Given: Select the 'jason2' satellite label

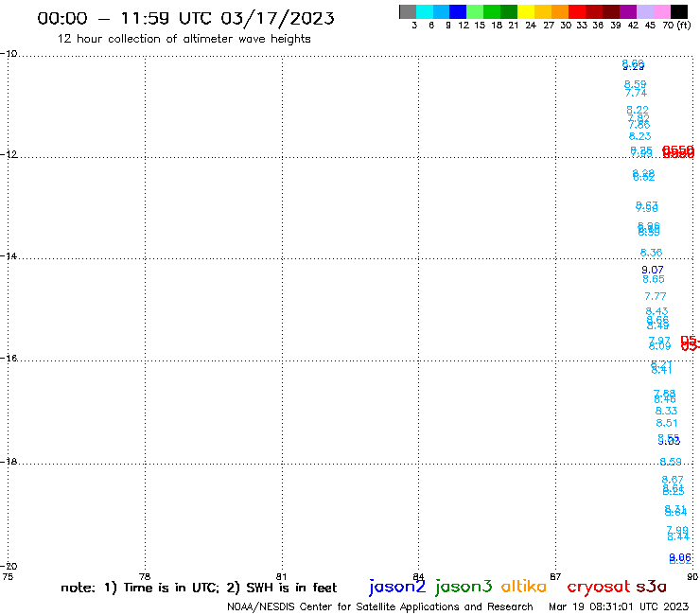Looking at the screenshot, I should coord(397,587).
